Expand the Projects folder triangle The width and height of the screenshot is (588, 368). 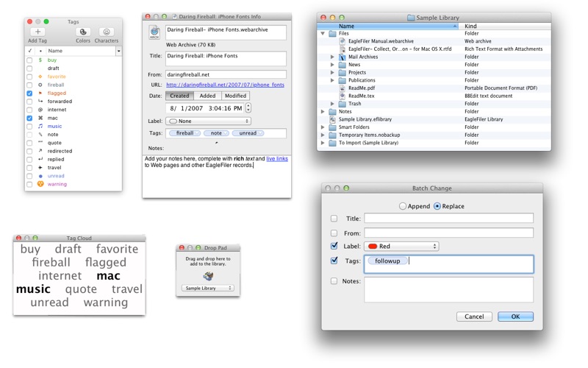332,72
